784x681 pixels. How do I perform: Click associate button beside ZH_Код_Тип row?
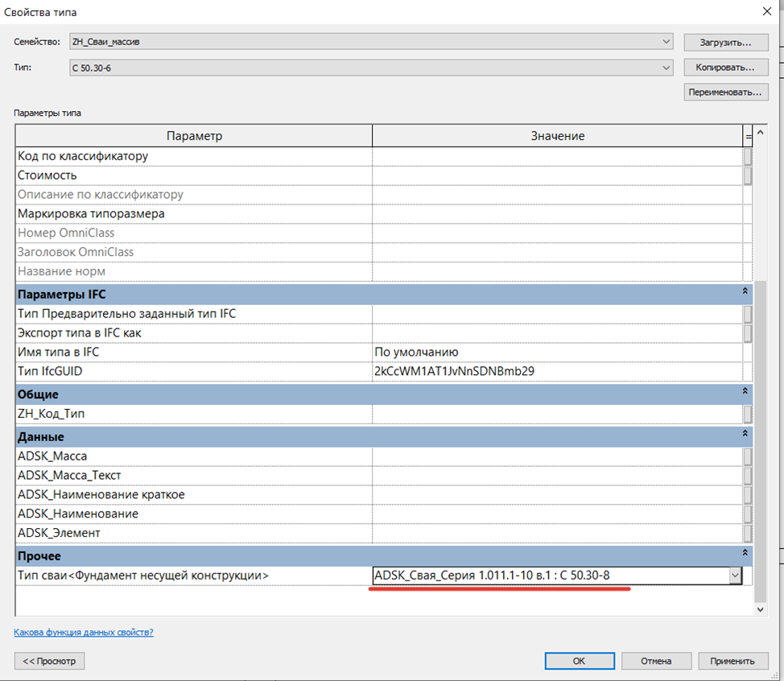(x=748, y=414)
